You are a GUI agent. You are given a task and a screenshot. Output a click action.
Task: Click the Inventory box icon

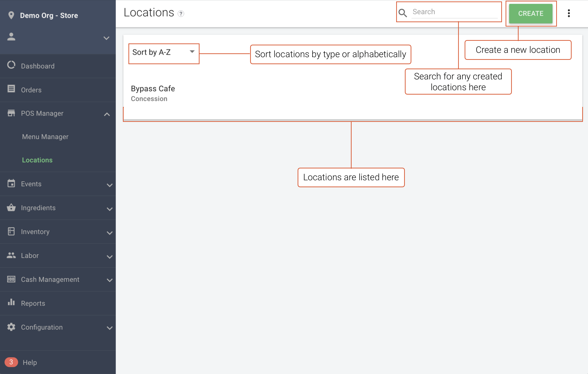coord(11,231)
